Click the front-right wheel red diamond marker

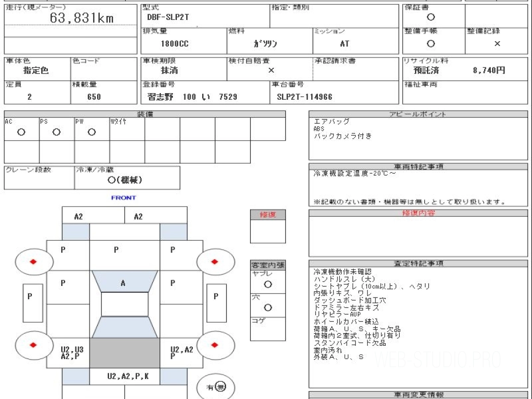[215, 262]
